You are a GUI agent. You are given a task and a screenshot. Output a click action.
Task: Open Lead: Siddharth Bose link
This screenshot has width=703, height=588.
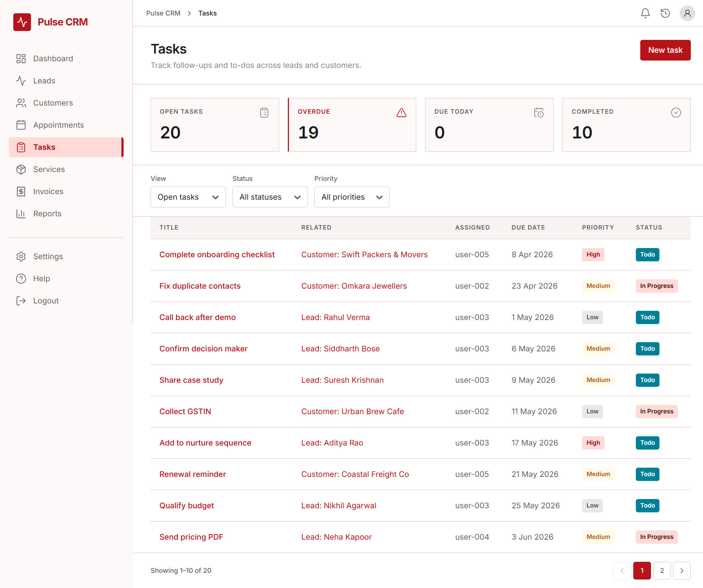click(340, 349)
